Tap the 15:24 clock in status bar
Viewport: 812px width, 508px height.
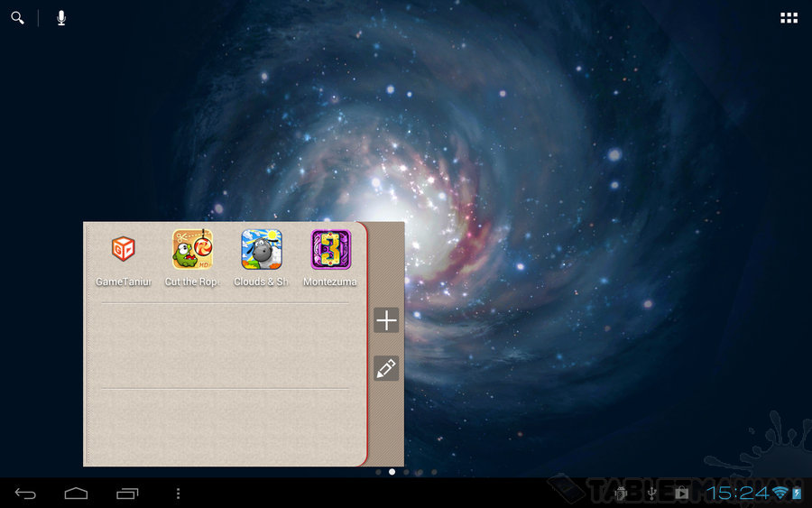point(737,493)
